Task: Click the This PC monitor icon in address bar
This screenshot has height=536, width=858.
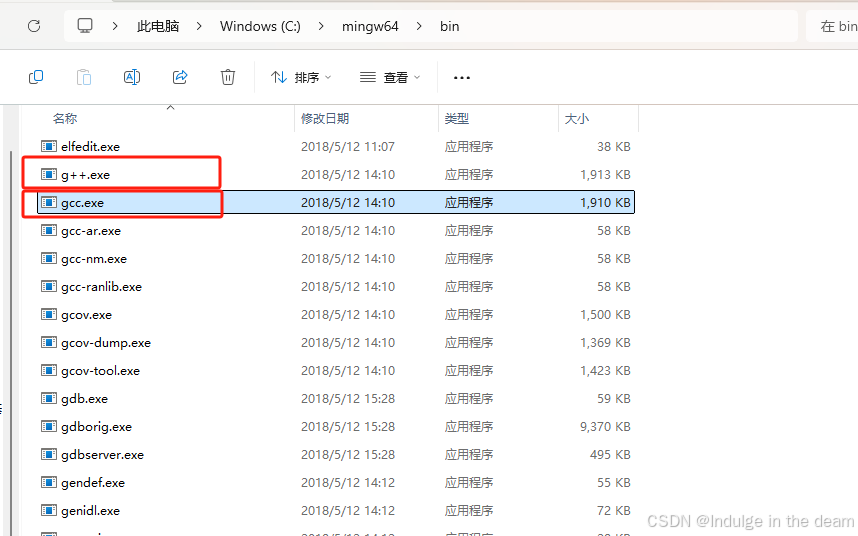Action: coord(85,26)
